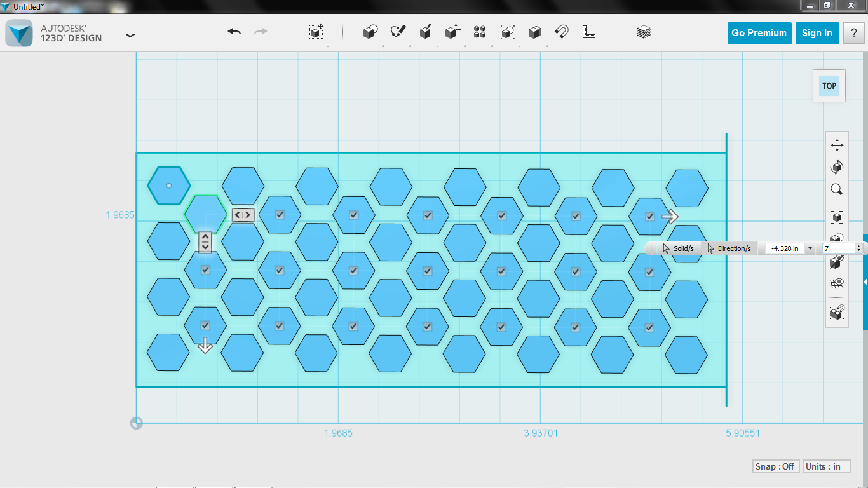The image size is (868, 488).
Task: Toggle the vertical up-down pattern control
Action: pyautogui.click(x=205, y=242)
